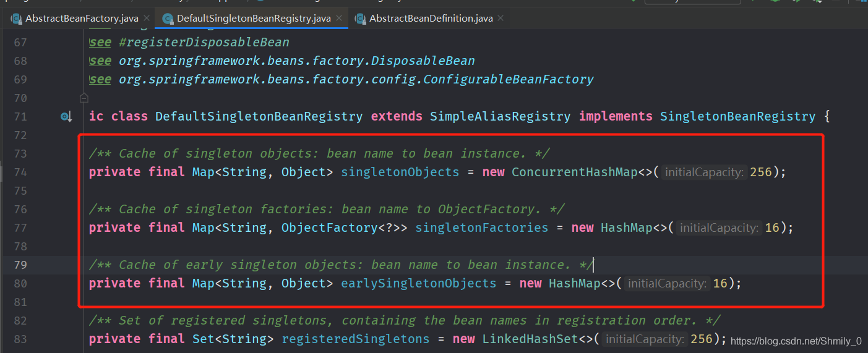Screen dimensions: 868x353
Task: Collapse the Javadoc fold marker at line 70
Action: [x=84, y=98]
